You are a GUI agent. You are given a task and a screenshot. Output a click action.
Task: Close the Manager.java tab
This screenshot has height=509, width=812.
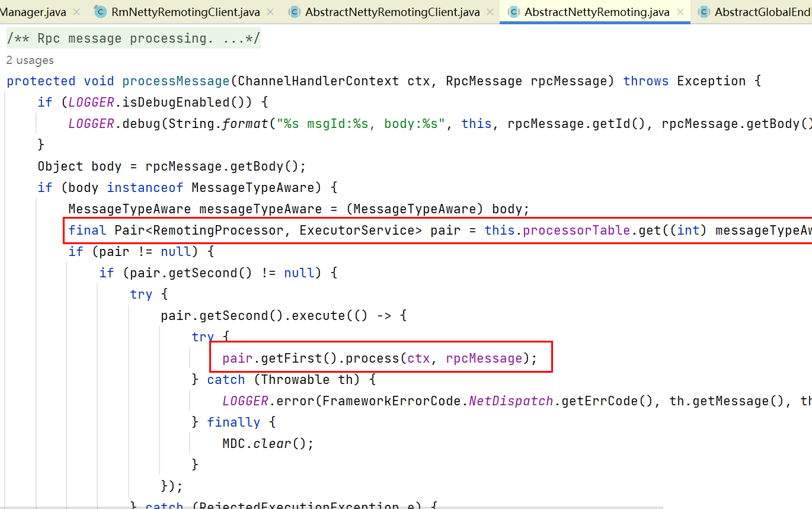(76, 12)
